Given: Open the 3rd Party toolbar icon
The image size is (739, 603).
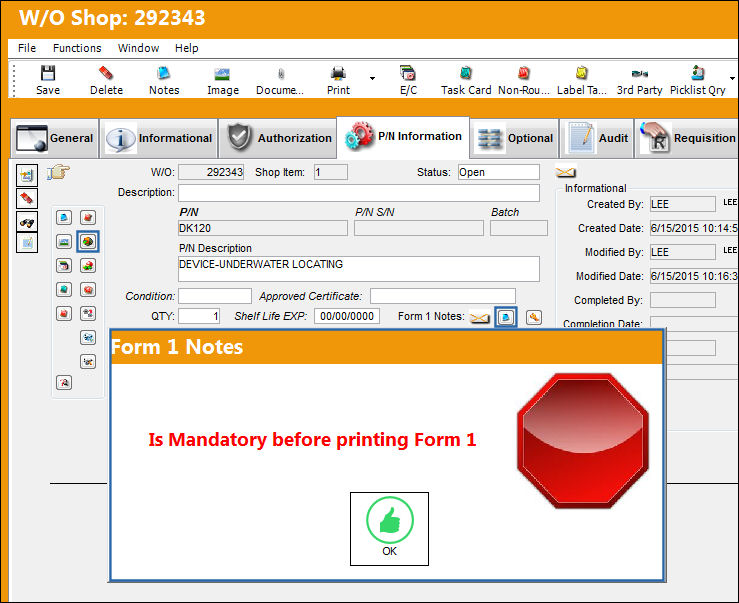Looking at the screenshot, I should click(x=640, y=74).
